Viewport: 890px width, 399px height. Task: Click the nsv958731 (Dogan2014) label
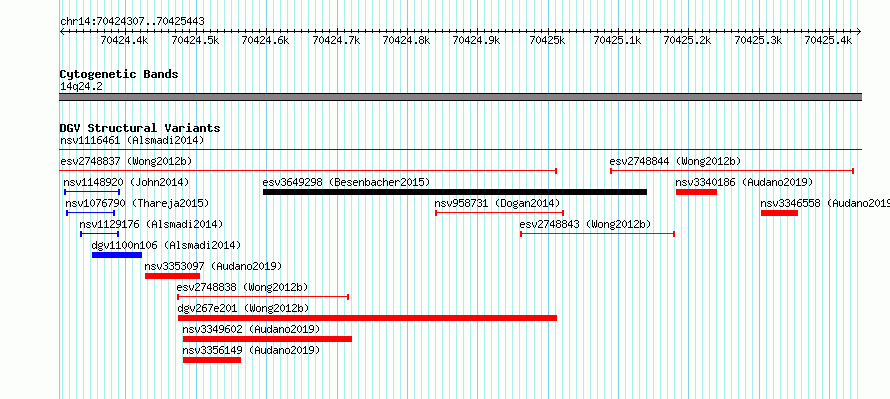(x=497, y=203)
